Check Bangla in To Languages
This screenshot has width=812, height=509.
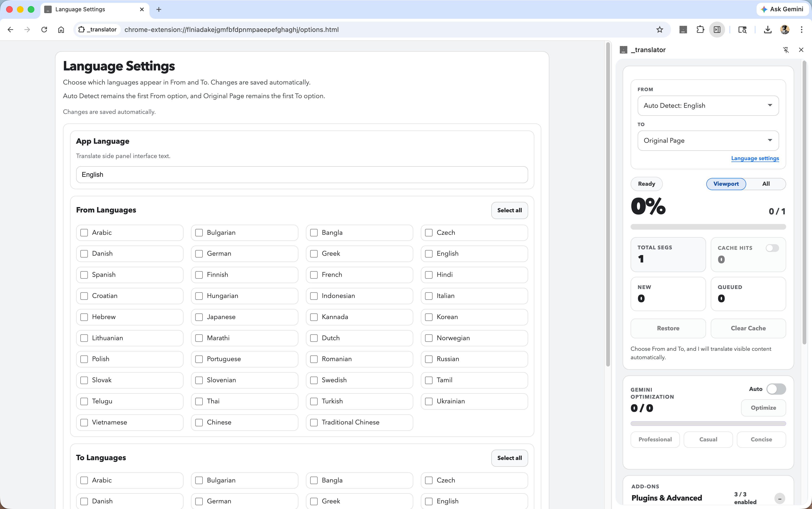314,480
